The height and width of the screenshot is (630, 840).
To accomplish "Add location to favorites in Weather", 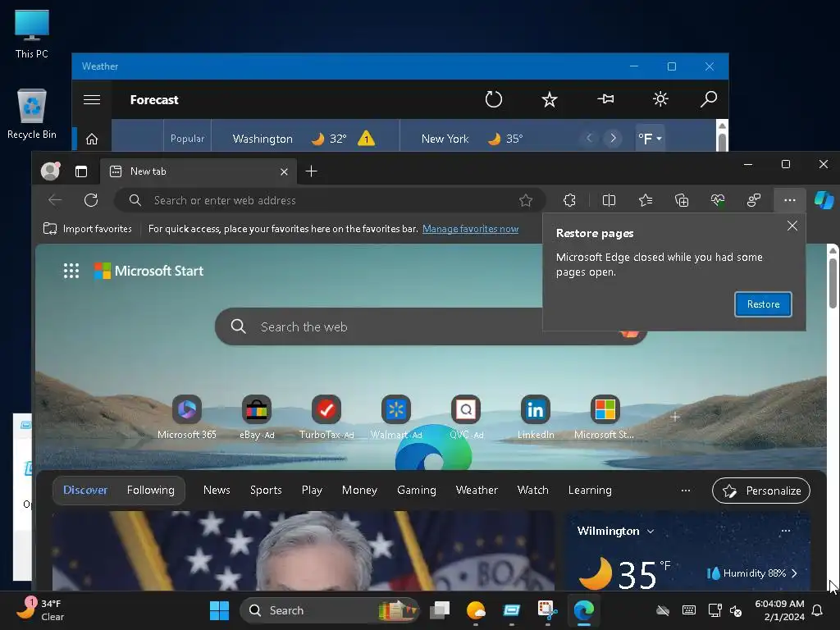I will click(549, 99).
